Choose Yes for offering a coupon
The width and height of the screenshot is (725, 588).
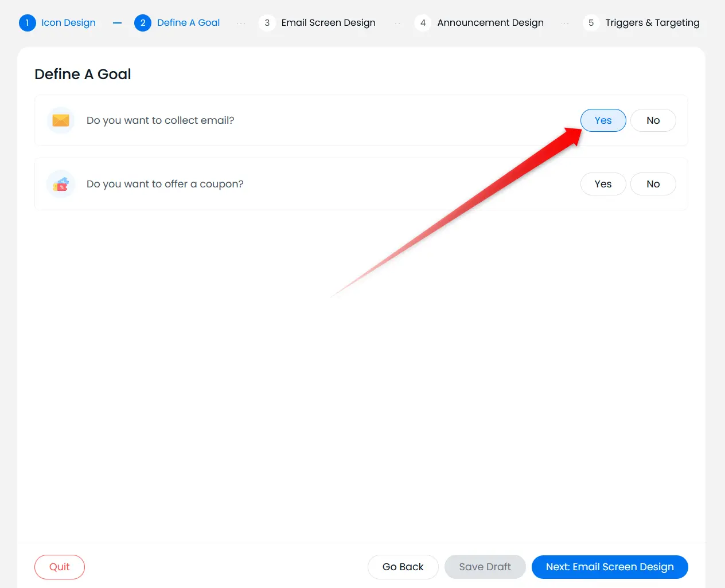(x=603, y=184)
